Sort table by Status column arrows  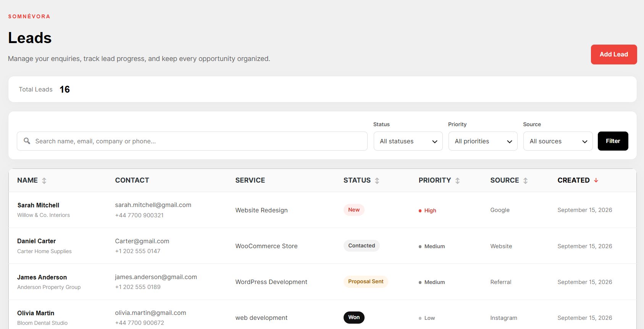[x=377, y=181]
